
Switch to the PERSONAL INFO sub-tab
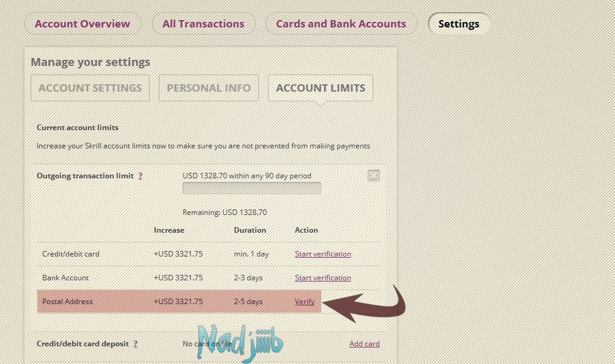pyautogui.click(x=209, y=88)
